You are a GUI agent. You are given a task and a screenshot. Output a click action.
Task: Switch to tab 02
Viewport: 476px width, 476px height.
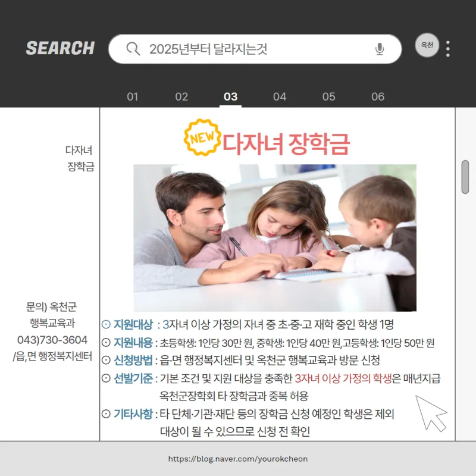pyautogui.click(x=181, y=96)
